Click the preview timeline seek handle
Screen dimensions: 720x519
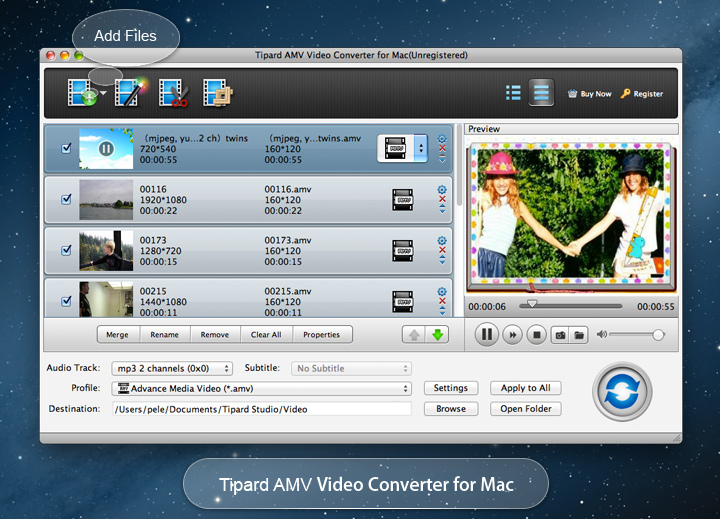[532, 304]
